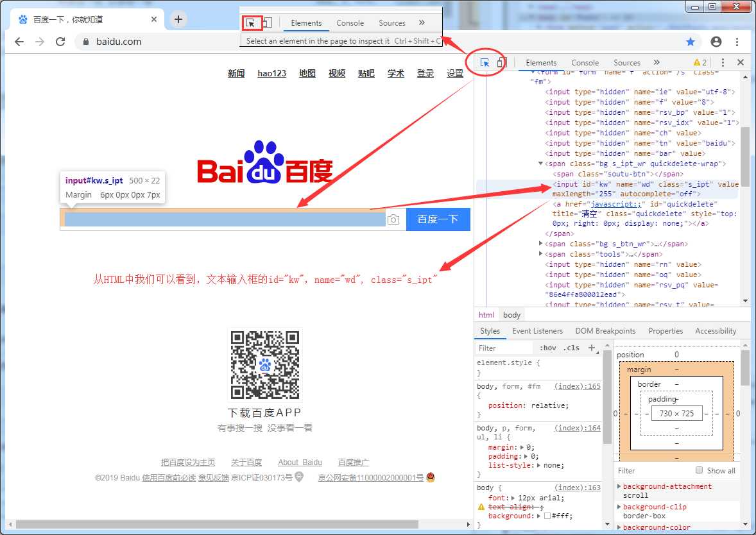Click the warnings count triangle icon
Viewport: 756px width, 535px height.
(697, 63)
